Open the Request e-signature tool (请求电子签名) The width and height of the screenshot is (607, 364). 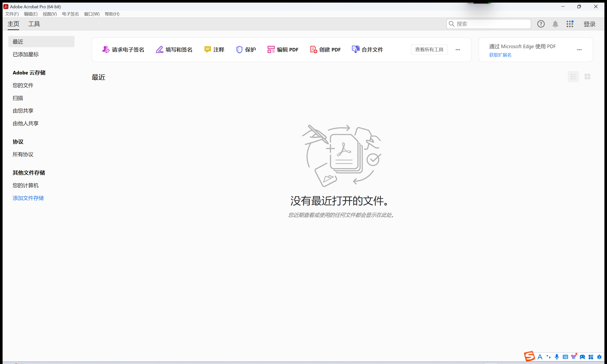coord(123,50)
